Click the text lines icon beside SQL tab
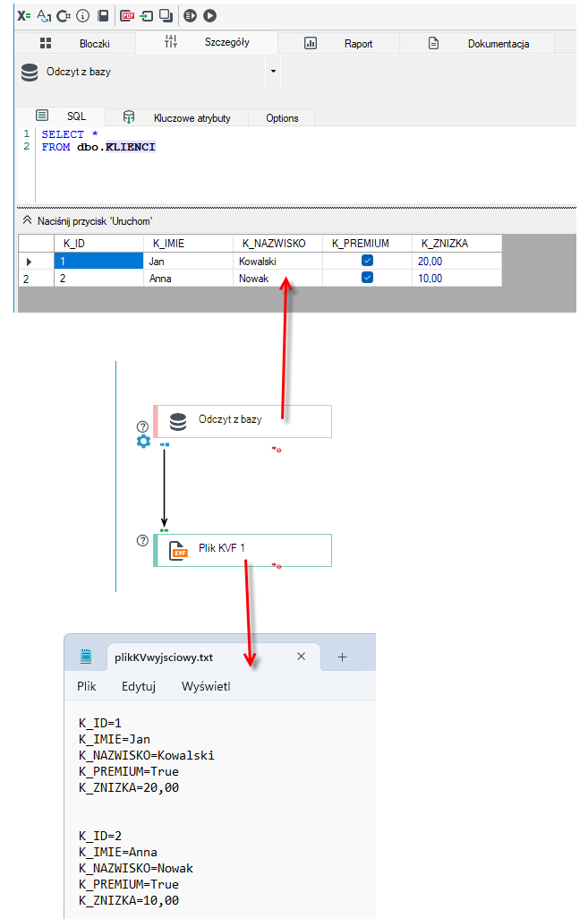This screenshot has height=919, width=588. point(42,115)
